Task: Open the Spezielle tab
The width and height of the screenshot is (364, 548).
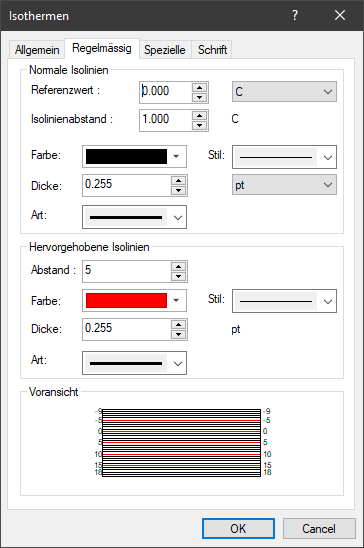Action: pos(165,50)
